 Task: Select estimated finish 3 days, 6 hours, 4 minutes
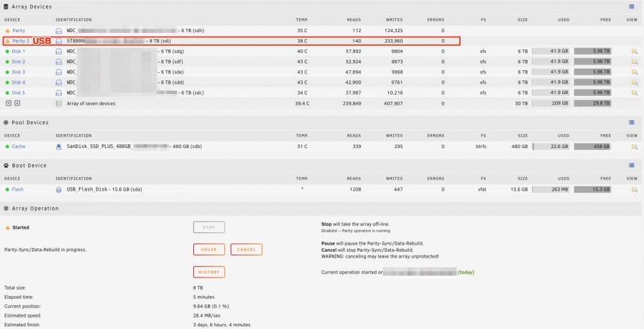(222, 325)
